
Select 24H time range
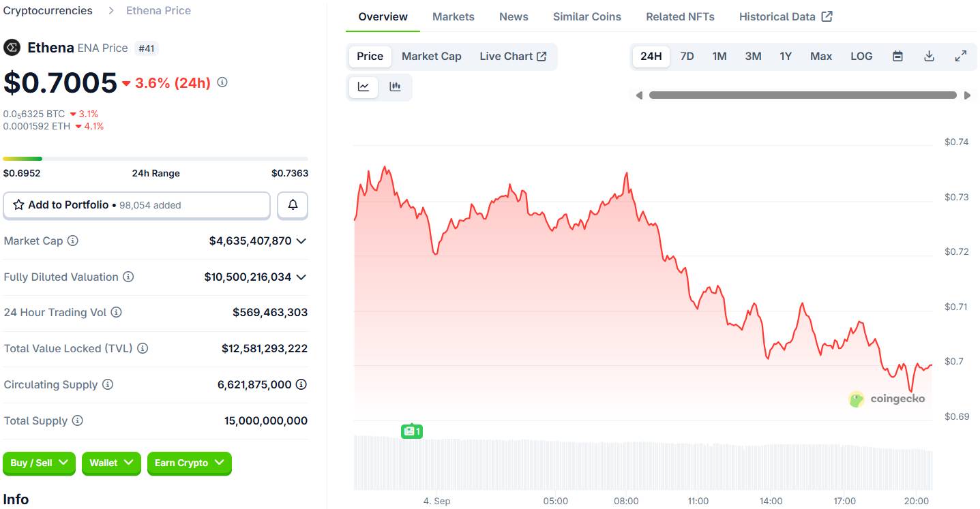651,57
